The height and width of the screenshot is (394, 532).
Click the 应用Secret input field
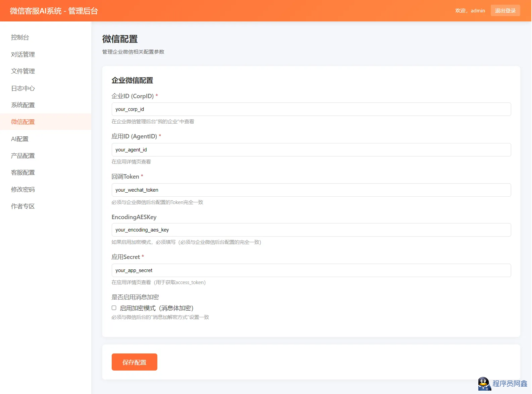point(311,270)
